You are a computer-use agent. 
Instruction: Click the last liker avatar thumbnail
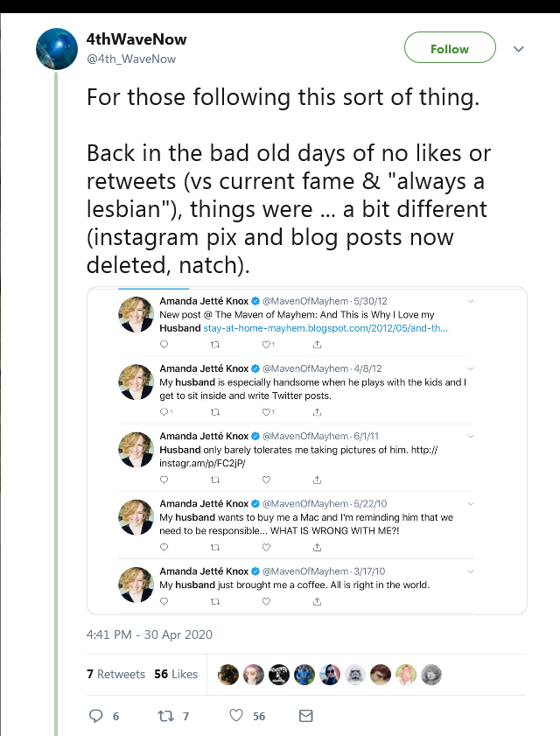click(430, 675)
